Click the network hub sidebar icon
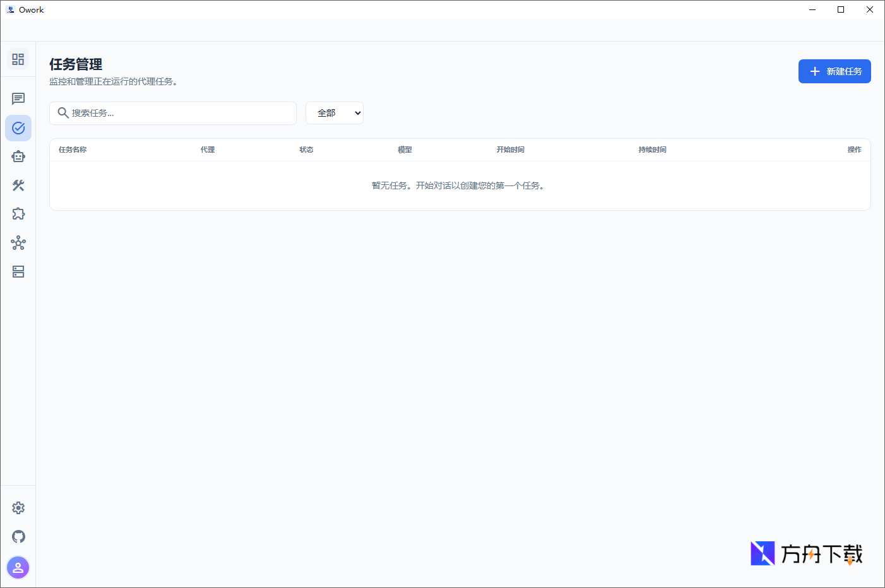The width and height of the screenshot is (885, 588). (18, 243)
